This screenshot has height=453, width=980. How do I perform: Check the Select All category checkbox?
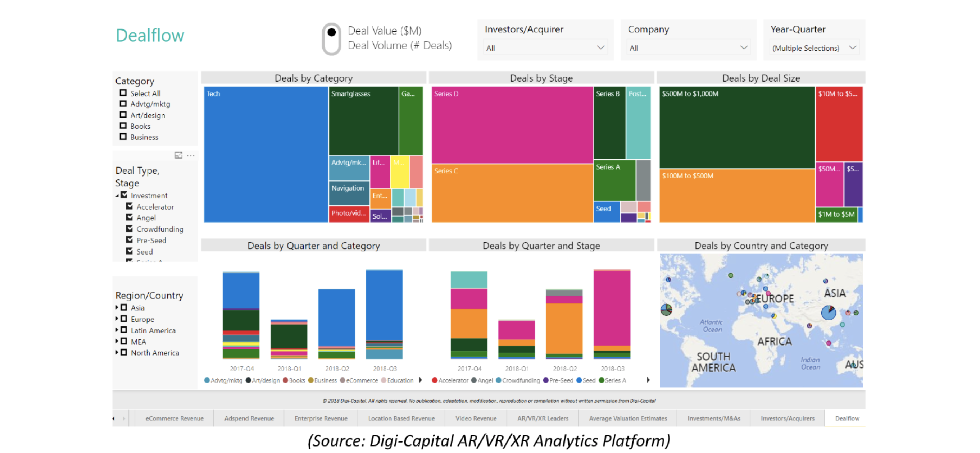click(123, 93)
